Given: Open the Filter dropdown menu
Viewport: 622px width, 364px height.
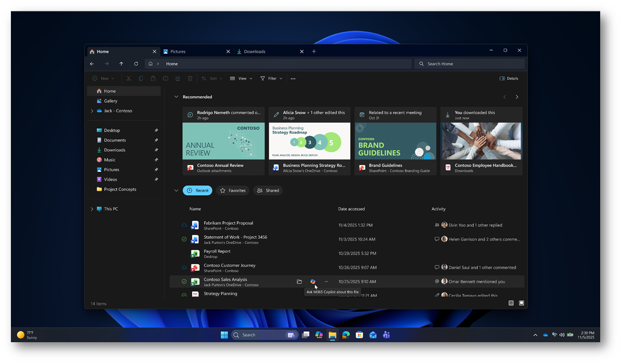Looking at the screenshot, I should pos(271,79).
